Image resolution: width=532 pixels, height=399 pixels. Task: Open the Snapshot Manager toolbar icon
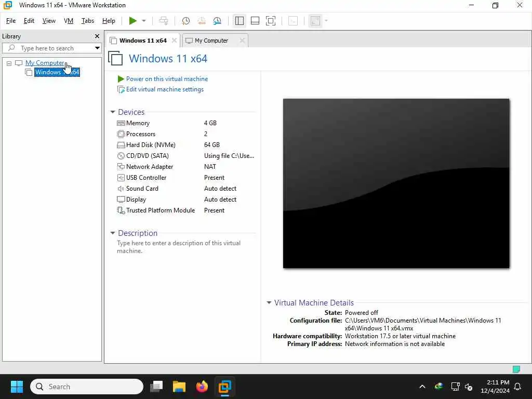[x=217, y=21]
